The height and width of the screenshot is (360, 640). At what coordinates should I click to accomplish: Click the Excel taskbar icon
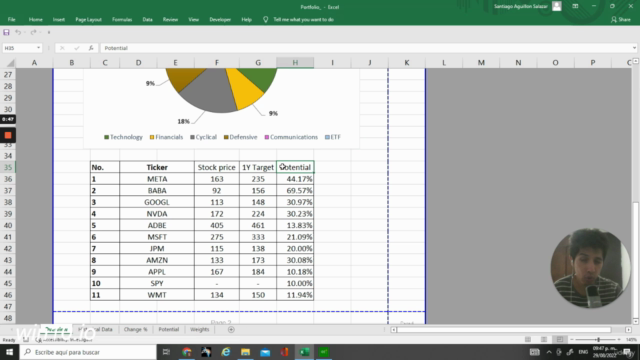coord(304,352)
